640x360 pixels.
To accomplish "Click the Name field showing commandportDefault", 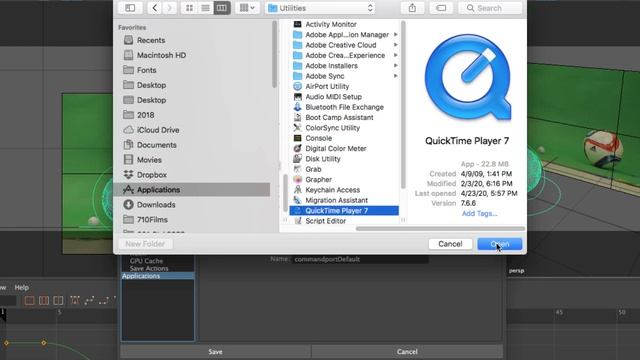I will tap(360, 259).
